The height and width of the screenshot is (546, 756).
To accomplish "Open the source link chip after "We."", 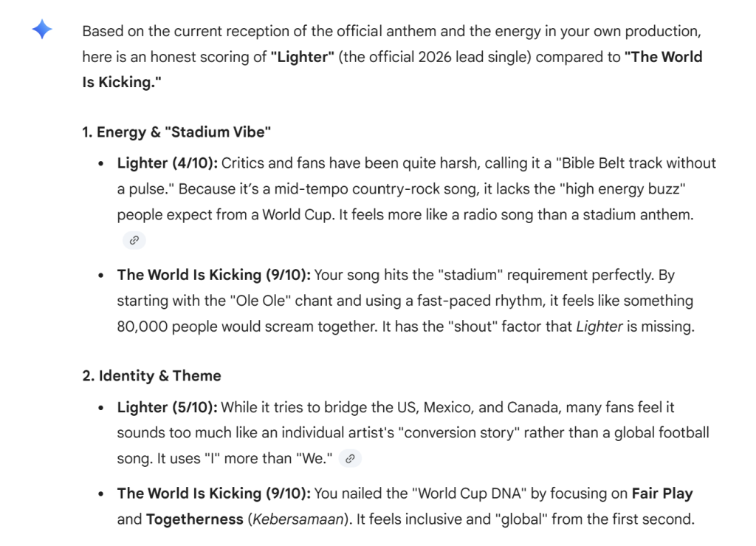I will click(x=350, y=459).
